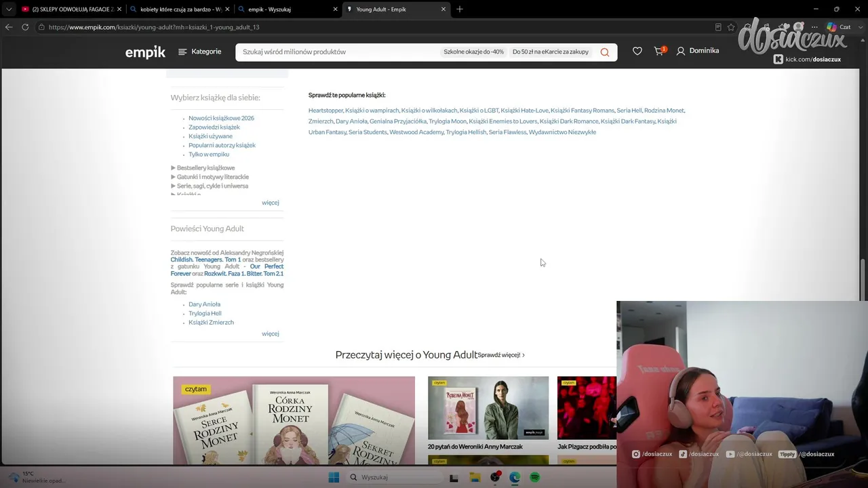Close the YouTube 'SKLEPY ODWOŁUJĄ' tab
The height and width of the screenshot is (488, 868).
click(x=118, y=9)
